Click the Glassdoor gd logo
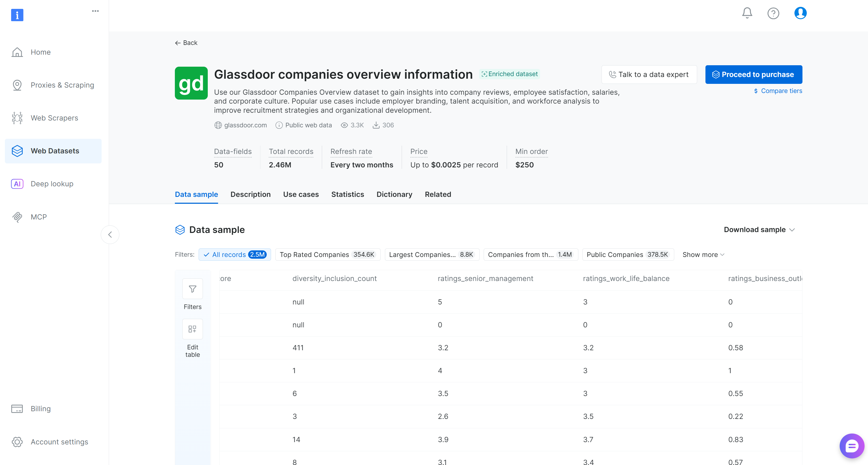 pos(191,83)
